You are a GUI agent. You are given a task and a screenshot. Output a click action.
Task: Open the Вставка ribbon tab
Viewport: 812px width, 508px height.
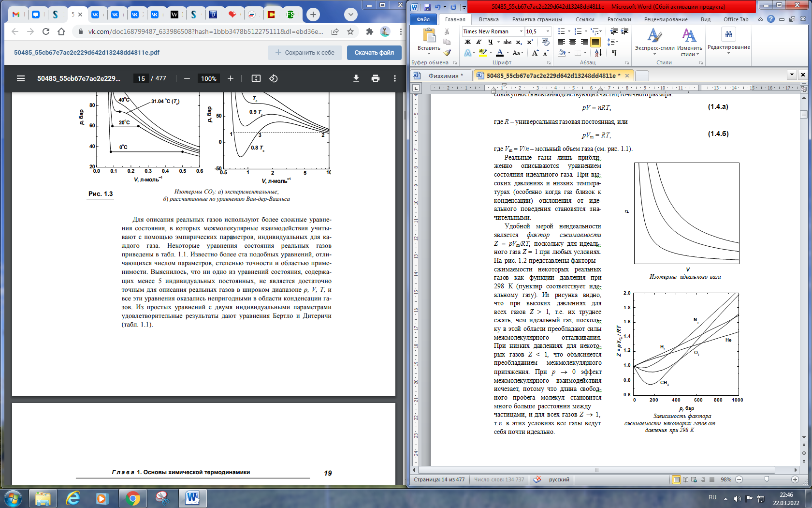pos(489,19)
